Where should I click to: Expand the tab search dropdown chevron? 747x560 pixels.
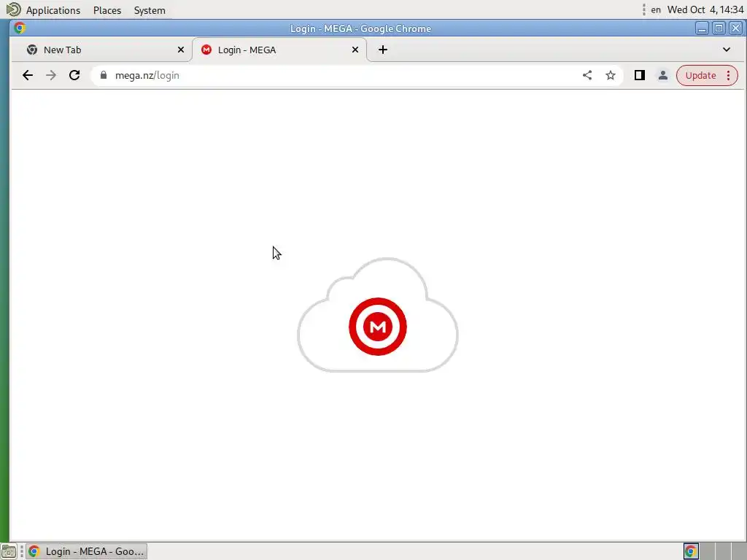(x=726, y=50)
